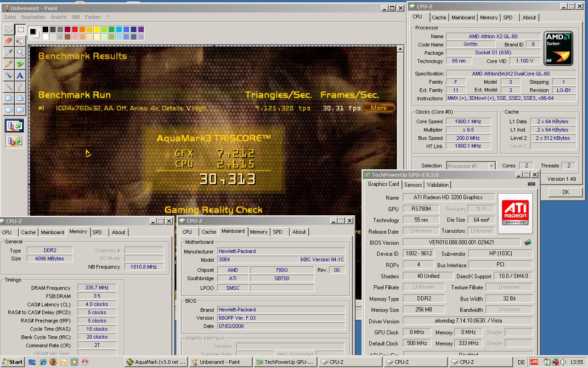Image resolution: width=588 pixels, height=368 pixels.
Task: Click the DRAM Frequency value '335.7 MHz'
Action: (x=97, y=288)
